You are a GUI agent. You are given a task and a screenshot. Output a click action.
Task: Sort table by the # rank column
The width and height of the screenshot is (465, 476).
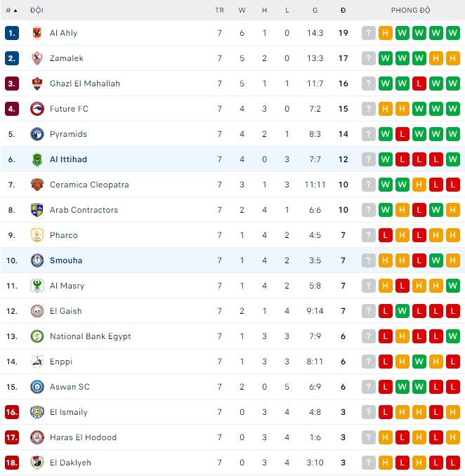coord(11,11)
